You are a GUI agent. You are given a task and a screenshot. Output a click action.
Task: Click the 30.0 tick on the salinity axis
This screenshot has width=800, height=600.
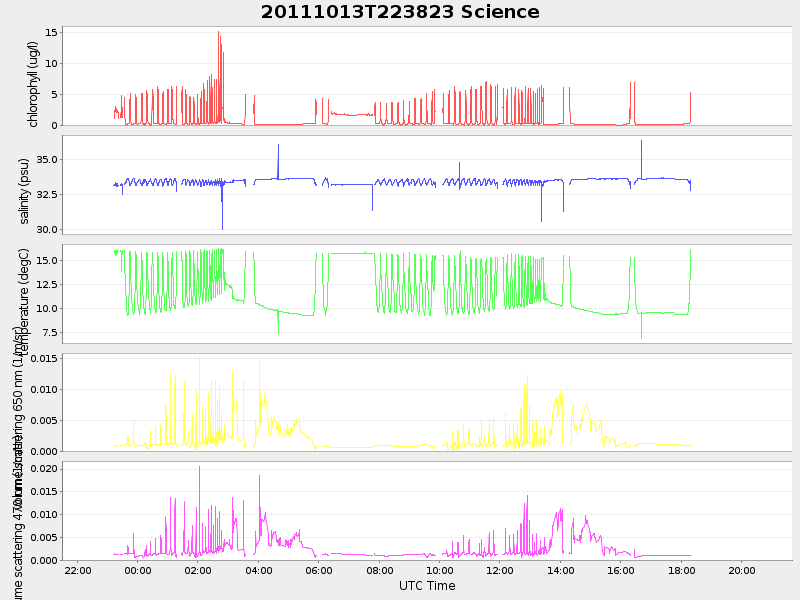pyautogui.click(x=47, y=230)
